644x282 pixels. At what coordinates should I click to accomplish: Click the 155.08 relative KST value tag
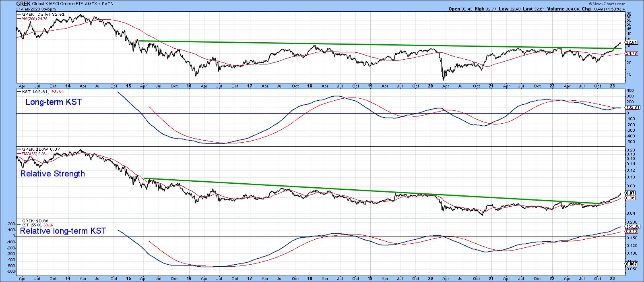click(632, 226)
